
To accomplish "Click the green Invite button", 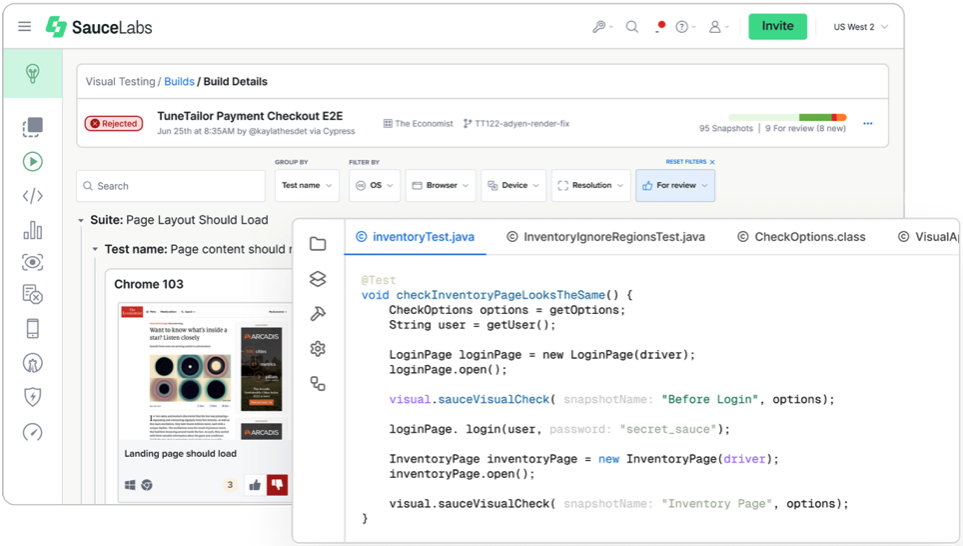I will coord(777,26).
